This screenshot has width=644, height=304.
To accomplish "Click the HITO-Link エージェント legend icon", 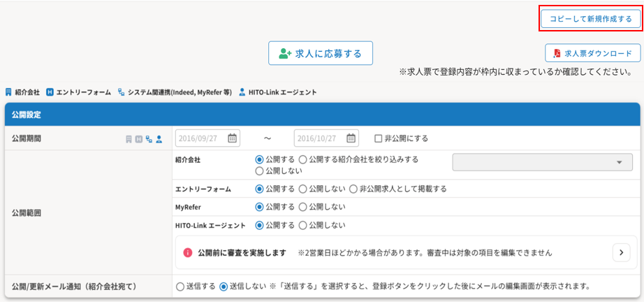I will (242, 92).
